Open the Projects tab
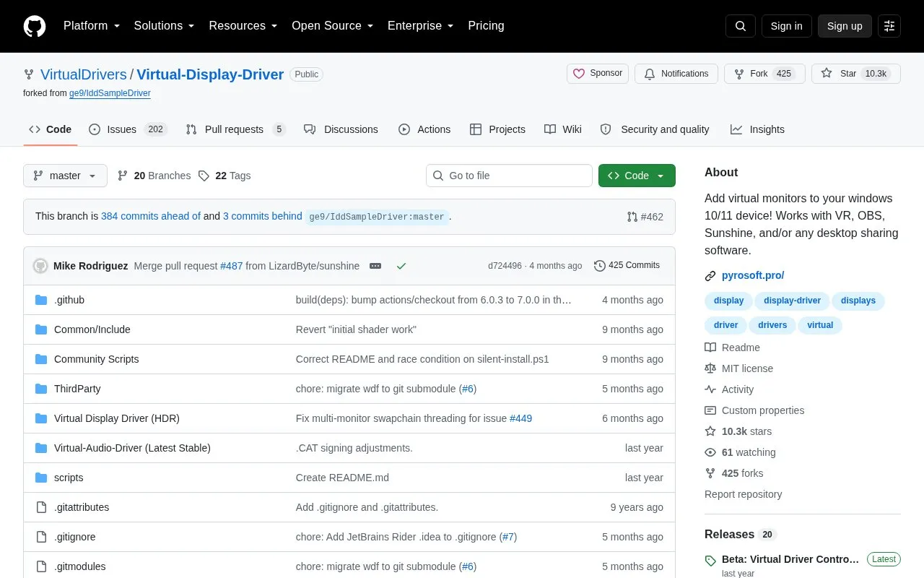 tap(497, 129)
